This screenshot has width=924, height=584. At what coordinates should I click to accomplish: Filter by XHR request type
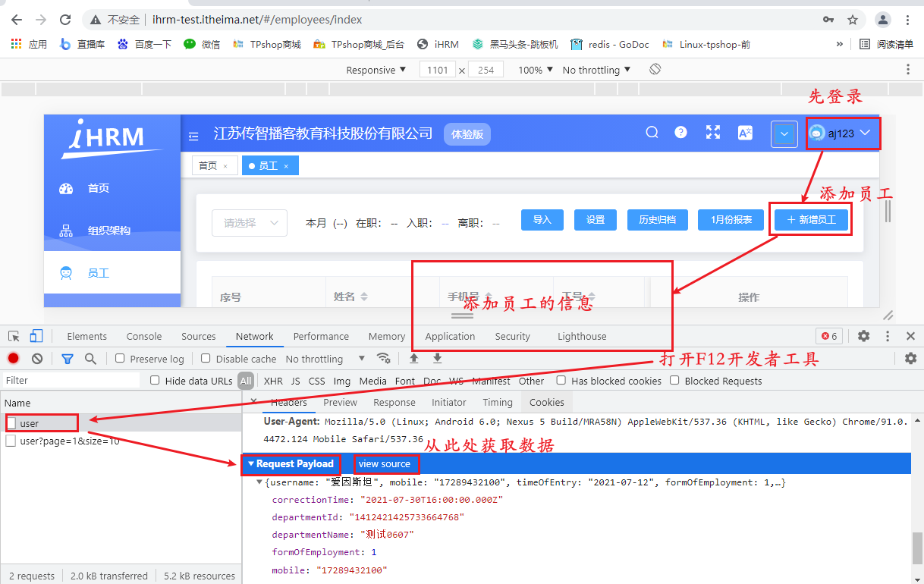pos(273,381)
